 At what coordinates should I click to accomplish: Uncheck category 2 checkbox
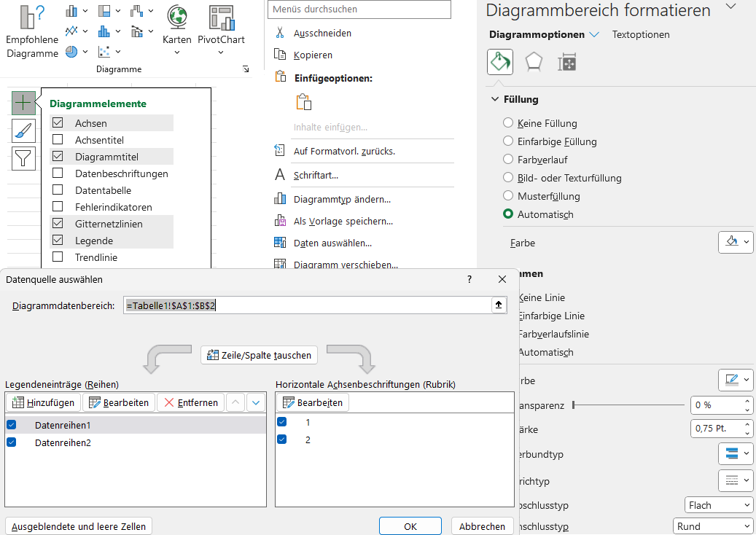(x=282, y=439)
